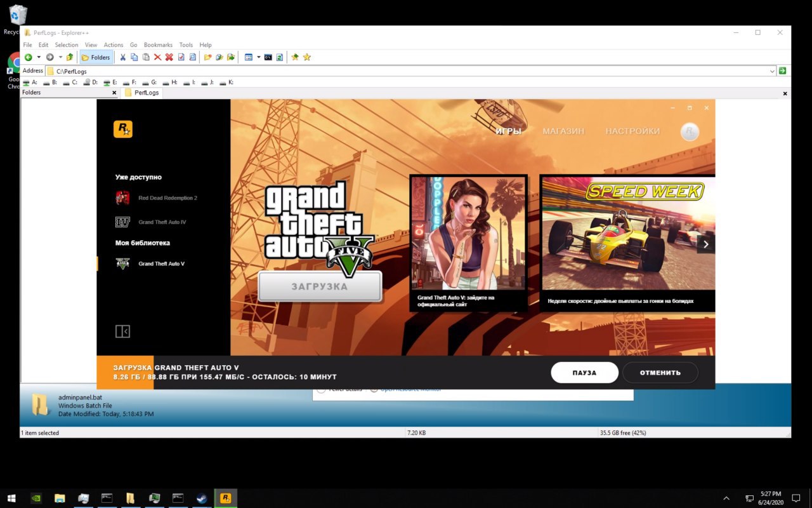Select Red Dead Redemption 2 in sidebar
812x508 pixels.
point(156,198)
